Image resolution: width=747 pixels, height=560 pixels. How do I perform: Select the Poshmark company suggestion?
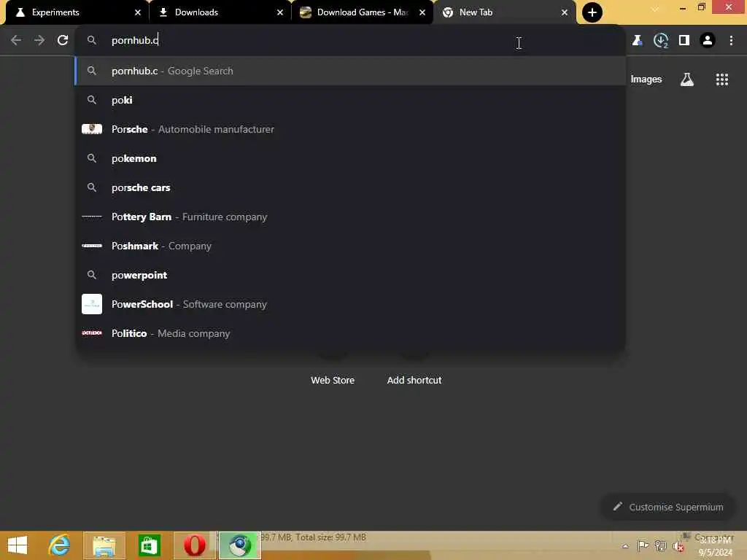coord(350,246)
